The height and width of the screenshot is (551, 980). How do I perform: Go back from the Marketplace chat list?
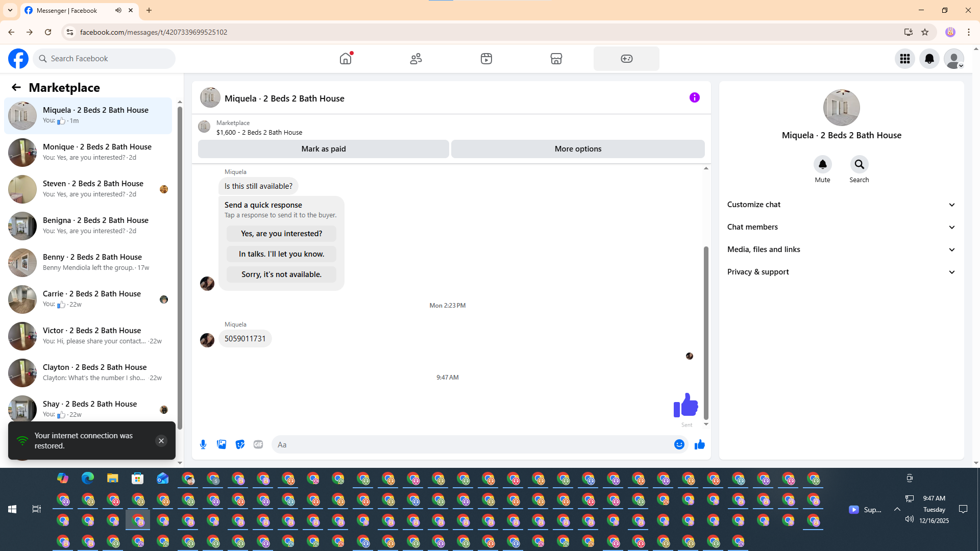click(16, 87)
